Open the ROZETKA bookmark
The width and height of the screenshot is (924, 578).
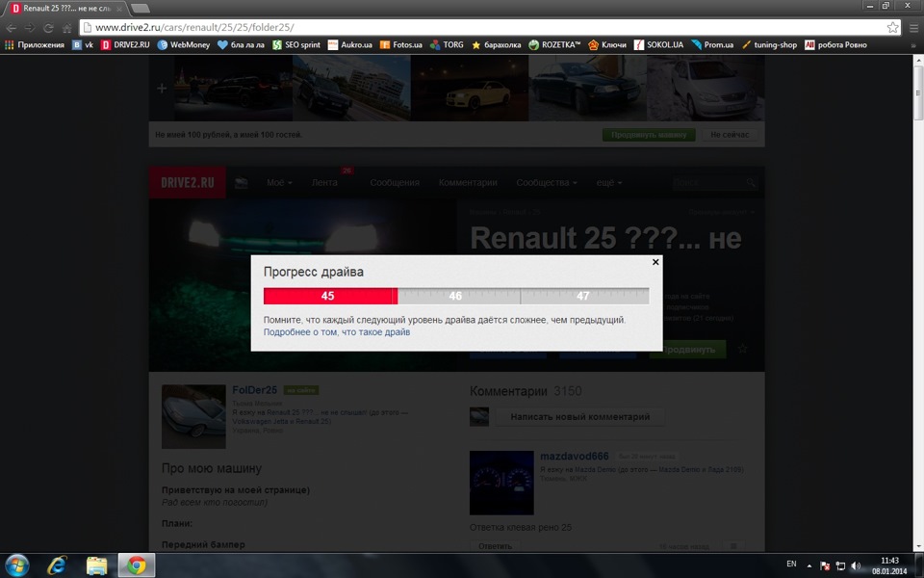click(554, 45)
